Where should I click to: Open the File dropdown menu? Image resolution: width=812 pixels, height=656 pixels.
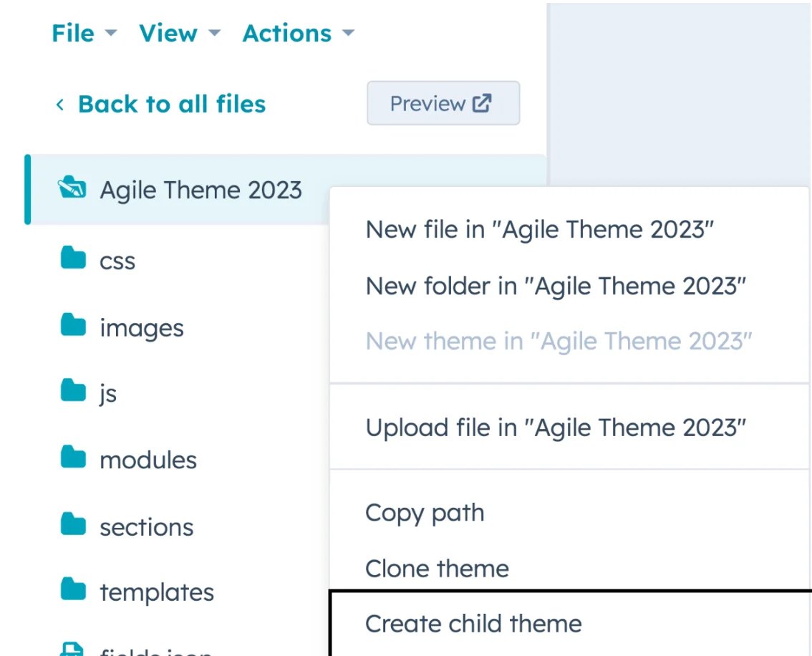[74, 32]
